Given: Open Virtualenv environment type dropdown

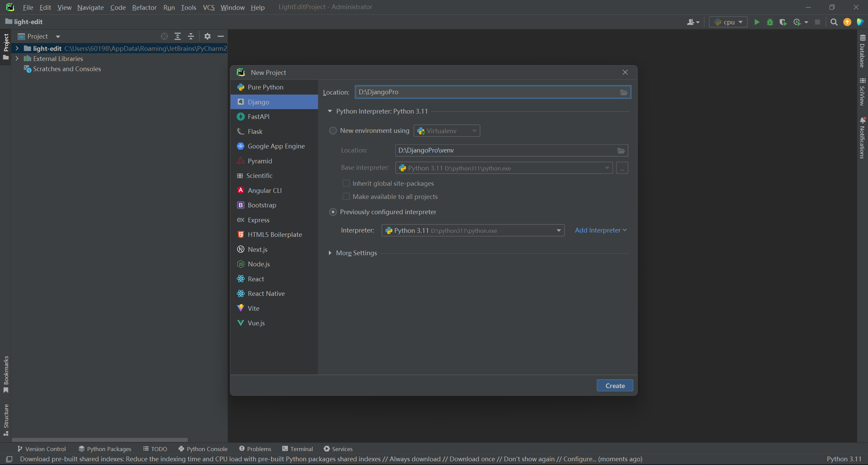Looking at the screenshot, I should pyautogui.click(x=474, y=130).
